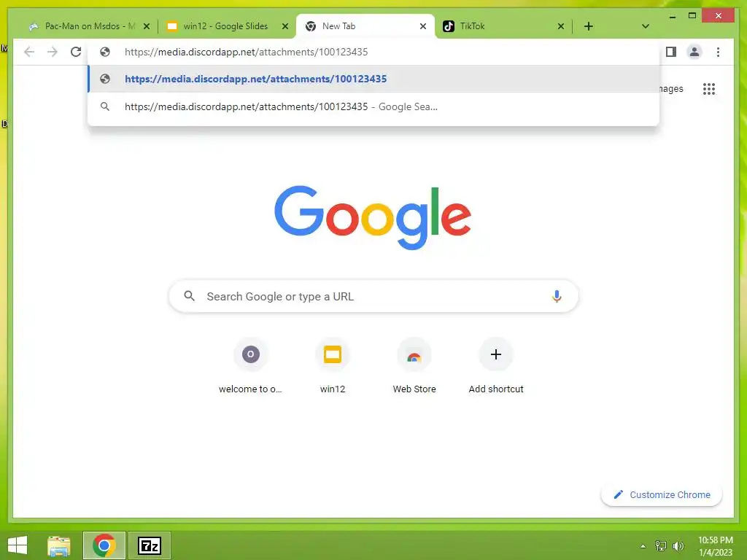Reload the page with the refresh icon
This screenshot has width=747, height=560.
76,52
